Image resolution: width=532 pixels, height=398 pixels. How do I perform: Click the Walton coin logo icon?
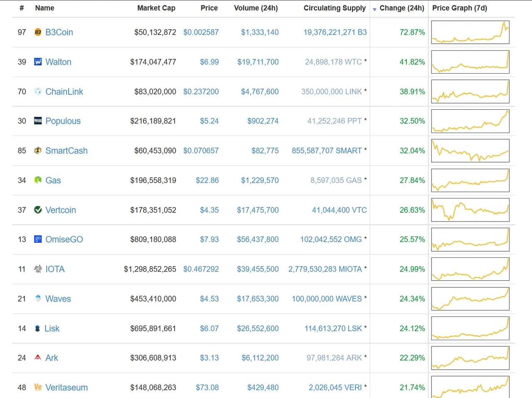38,62
